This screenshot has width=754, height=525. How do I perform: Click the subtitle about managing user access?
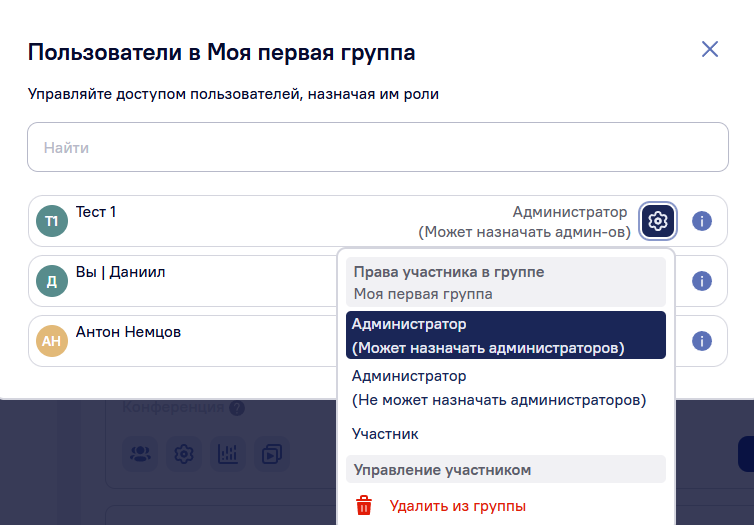coord(233,94)
